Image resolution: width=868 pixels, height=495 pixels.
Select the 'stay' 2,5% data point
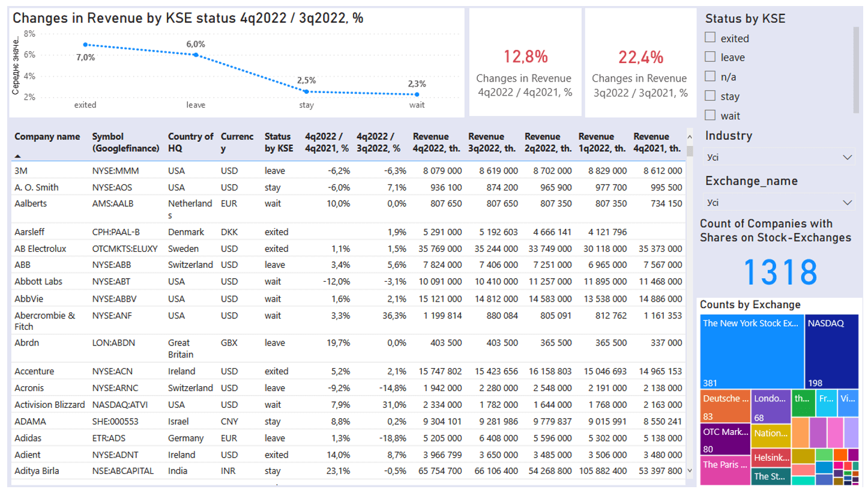(x=306, y=91)
